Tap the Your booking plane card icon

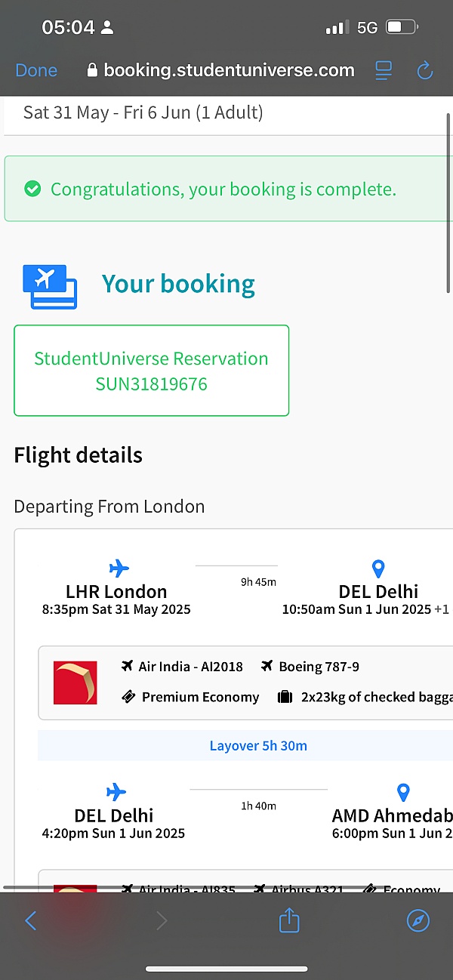pos(50,286)
